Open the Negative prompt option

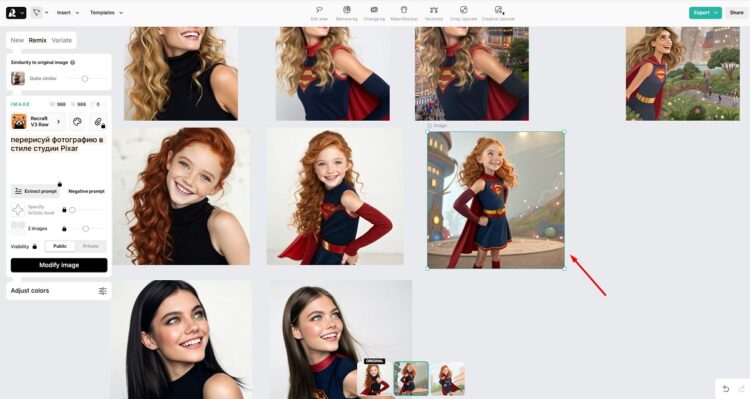pyautogui.click(x=86, y=191)
